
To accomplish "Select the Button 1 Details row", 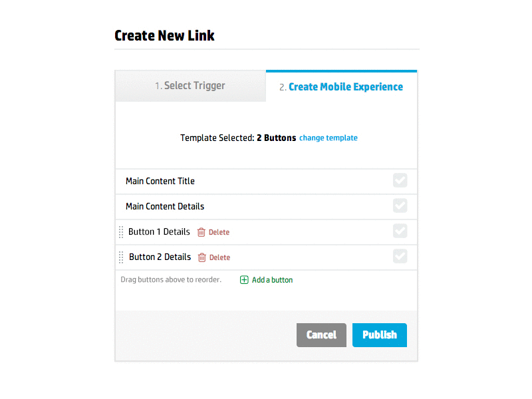I will point(160,231).
